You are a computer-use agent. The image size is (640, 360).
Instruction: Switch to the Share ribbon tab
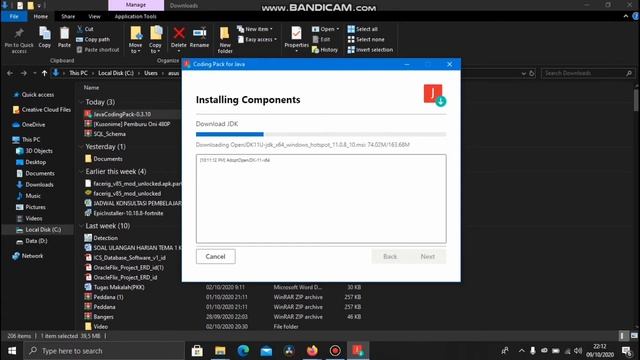[x=68, y=16]
